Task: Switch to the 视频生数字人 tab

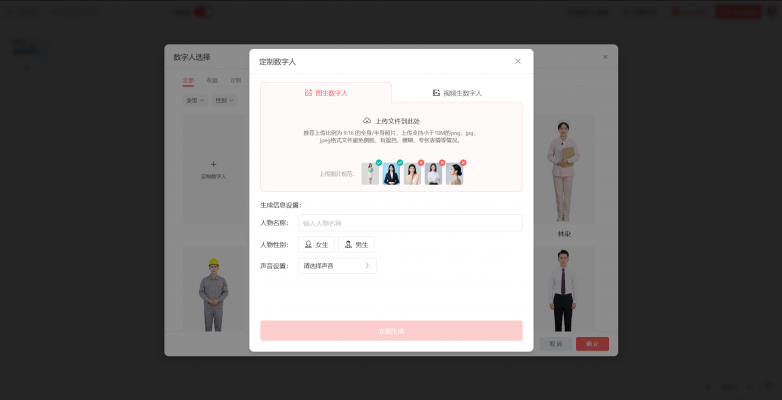Action: pyautogui.click(x=457, y=93)
